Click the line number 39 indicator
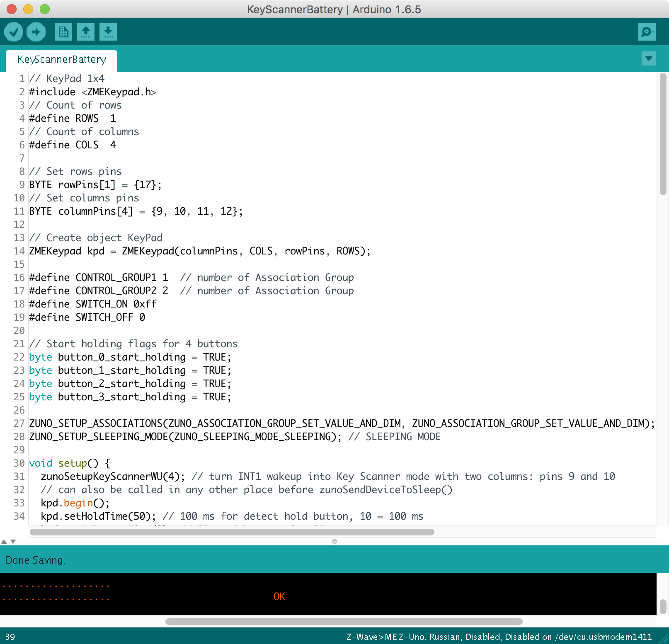669x644 pixels. click(10, 637)
